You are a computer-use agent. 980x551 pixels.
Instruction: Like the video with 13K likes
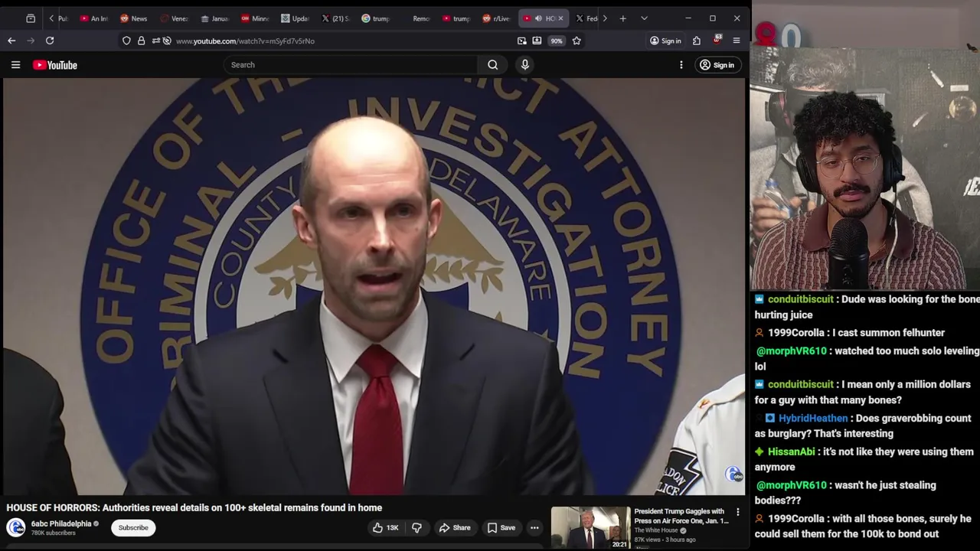(x=386, y=527)
